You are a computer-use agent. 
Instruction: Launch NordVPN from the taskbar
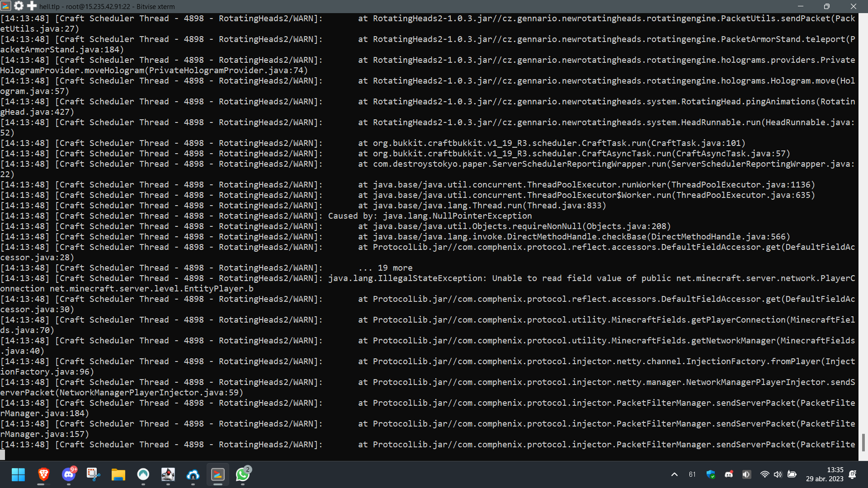(143, 475)
